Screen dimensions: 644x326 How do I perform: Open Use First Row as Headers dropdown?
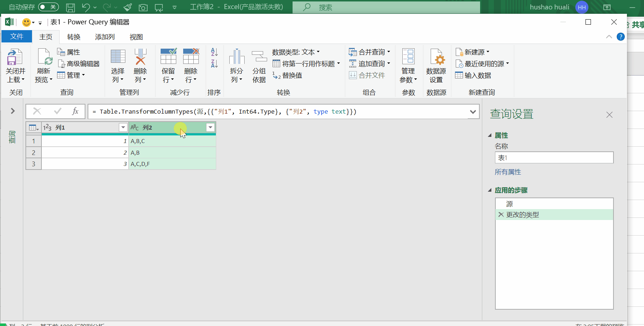(x=306, y=64)
